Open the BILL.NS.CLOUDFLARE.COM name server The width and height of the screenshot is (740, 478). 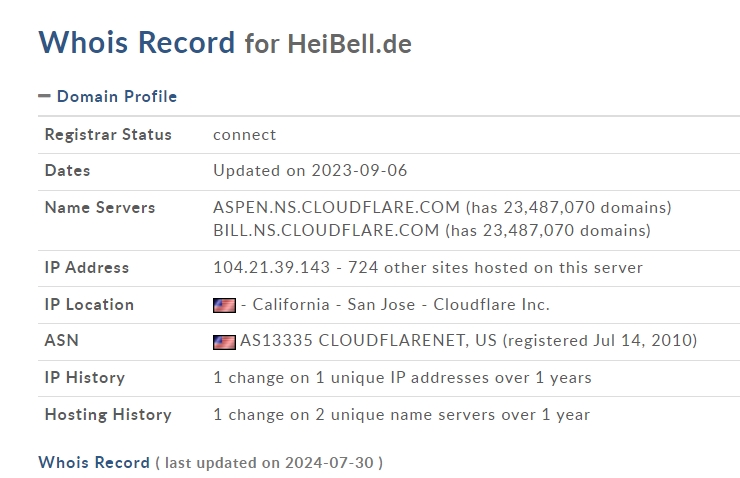[x=326, y=230]
